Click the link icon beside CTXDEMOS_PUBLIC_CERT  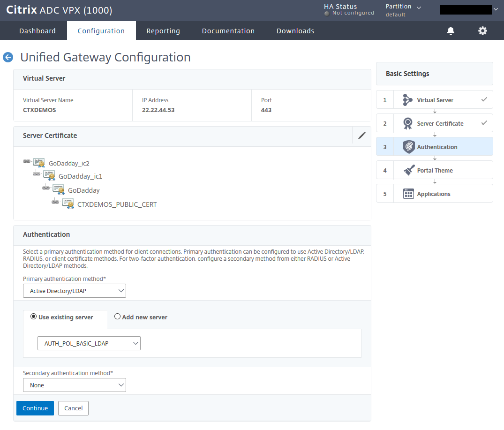(x=55, y=202)
